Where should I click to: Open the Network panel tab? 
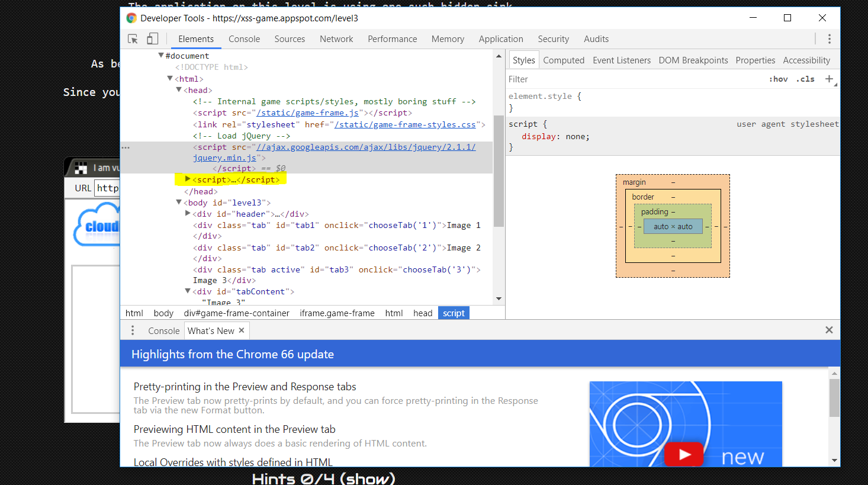coord(336,39)
